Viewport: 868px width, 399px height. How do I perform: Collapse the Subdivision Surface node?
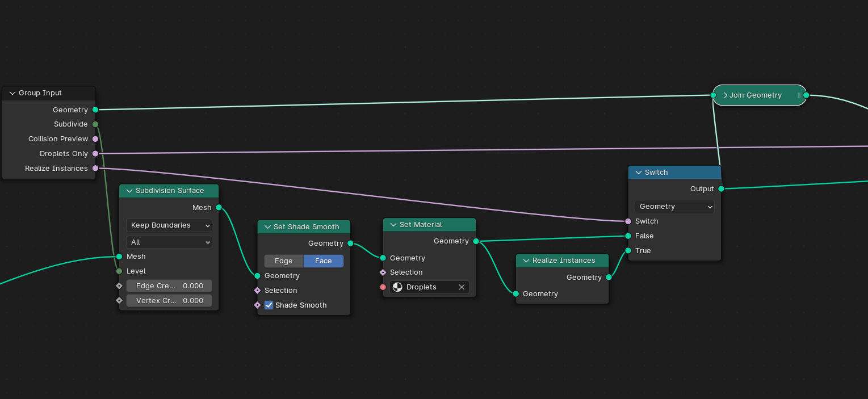pos(129,191)
